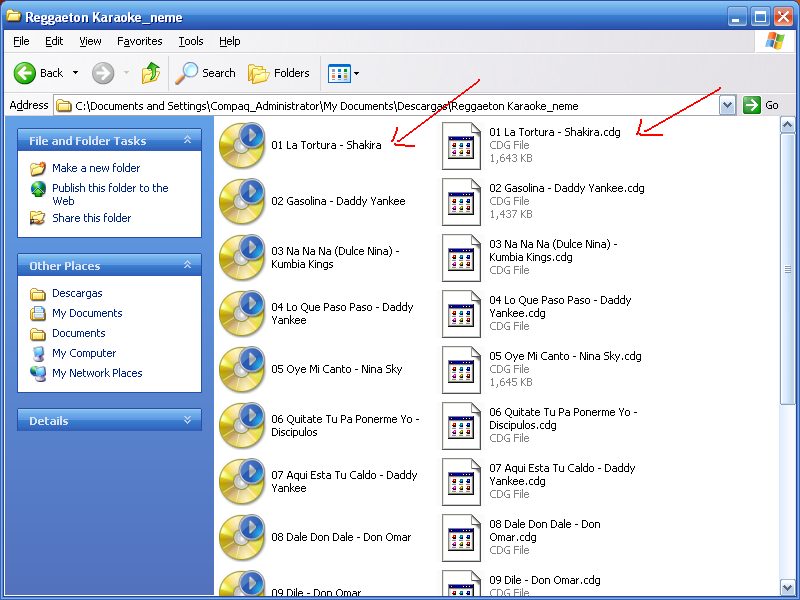800x600 pixels.
Task: Open the Back button history dropdown arrow
Action: 76,73
